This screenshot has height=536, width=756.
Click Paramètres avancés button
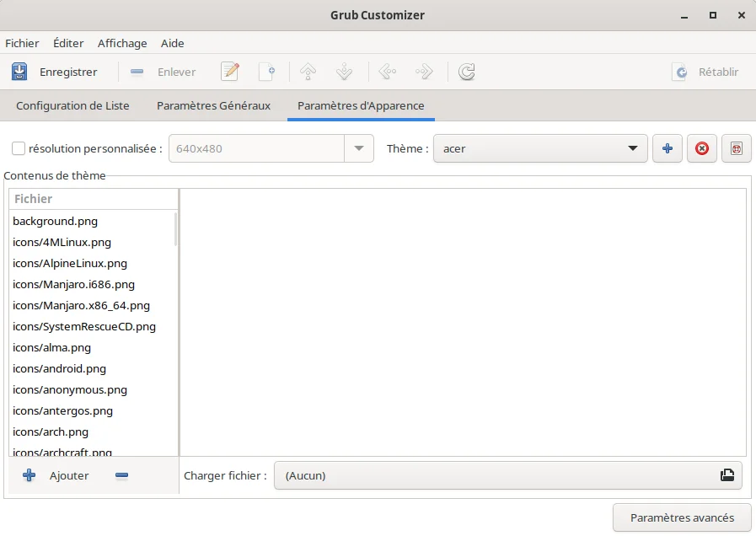coord(682,517)
